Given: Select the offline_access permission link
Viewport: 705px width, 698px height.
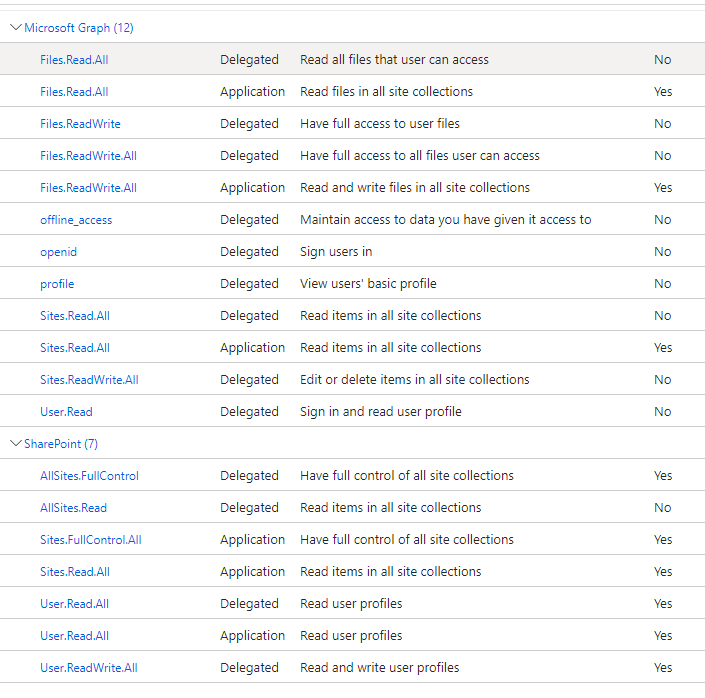Looking at the screenshot, I should [x=76, y=220].
